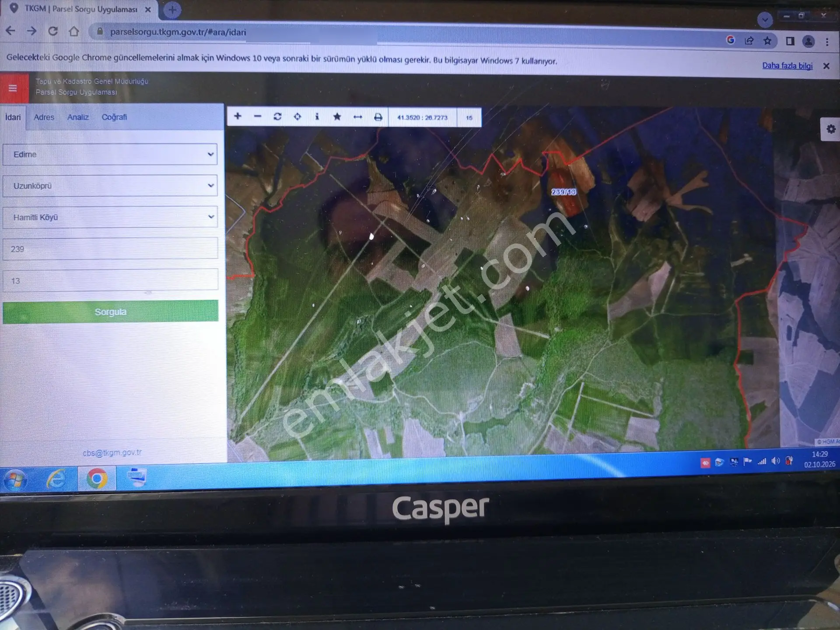The image size is (840, 630).
Task: Switch to the Coğrafi tab
Action: coord(114,117)
